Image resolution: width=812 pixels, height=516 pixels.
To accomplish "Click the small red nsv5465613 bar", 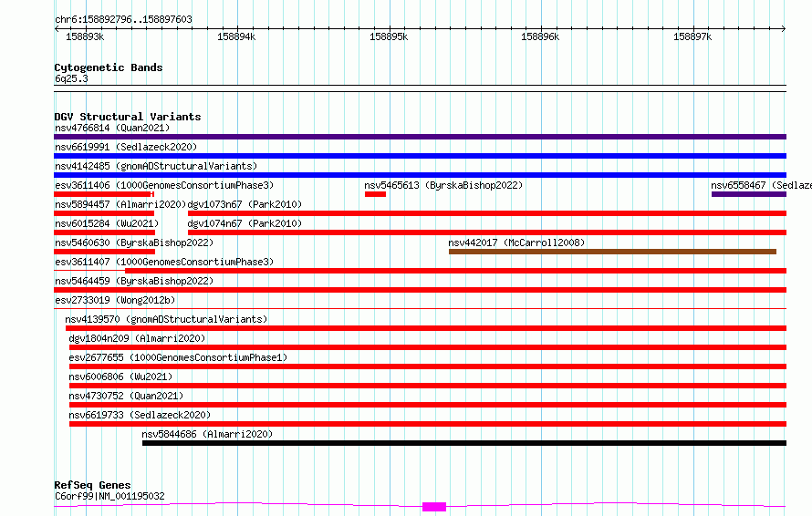I will point(376,194).
